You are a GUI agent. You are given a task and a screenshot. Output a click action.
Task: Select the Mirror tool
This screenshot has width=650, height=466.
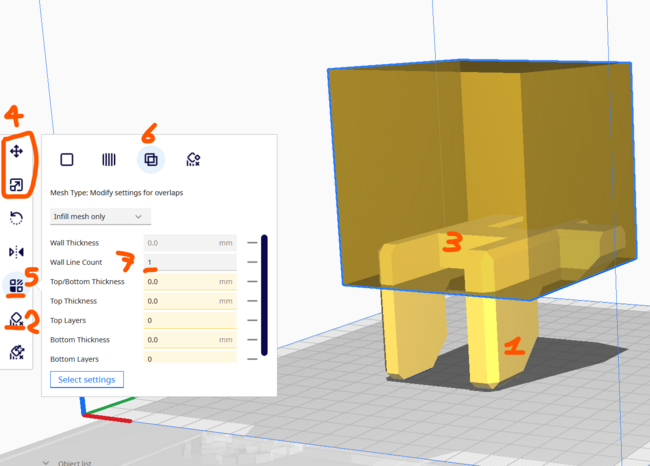17,251
